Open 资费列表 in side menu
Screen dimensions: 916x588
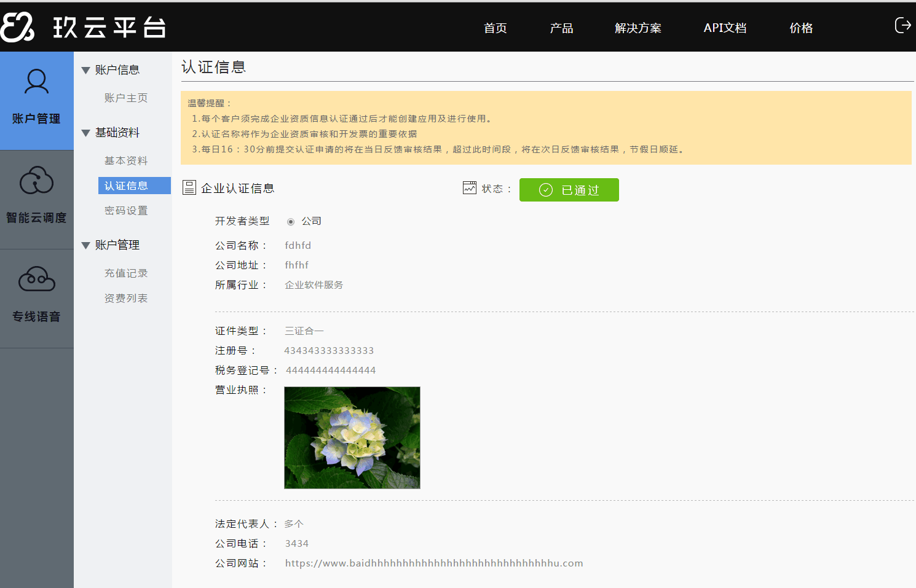click(x=126, y=298)
